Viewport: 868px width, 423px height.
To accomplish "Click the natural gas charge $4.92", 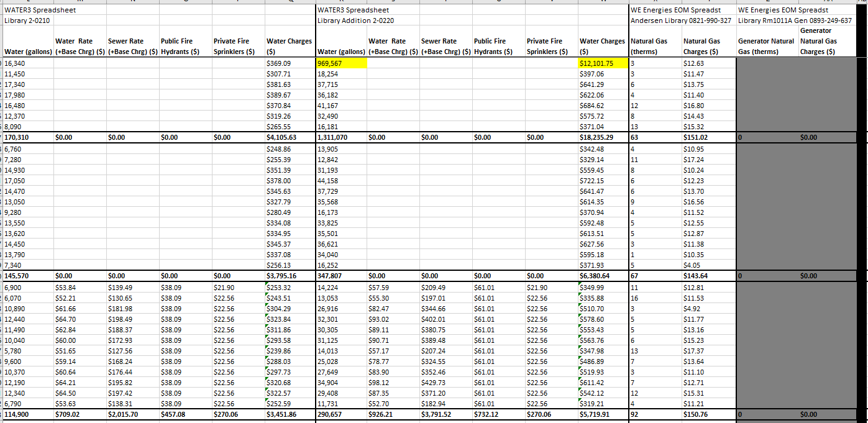I will point(708,309).
